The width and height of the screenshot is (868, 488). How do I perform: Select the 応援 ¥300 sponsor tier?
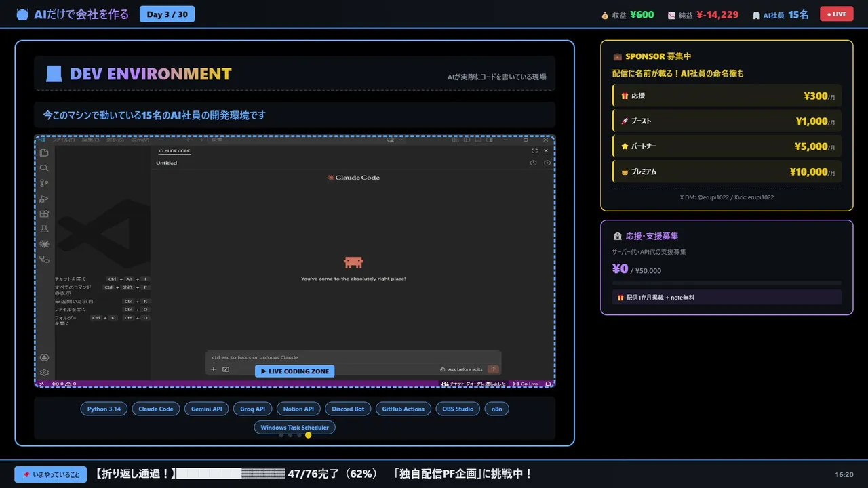point(727,96)
